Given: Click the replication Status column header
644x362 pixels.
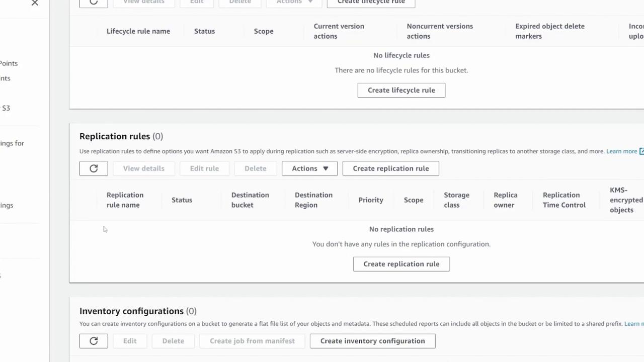Looking at the screenshot, I should pyautogui.click(x=182, y=200).
